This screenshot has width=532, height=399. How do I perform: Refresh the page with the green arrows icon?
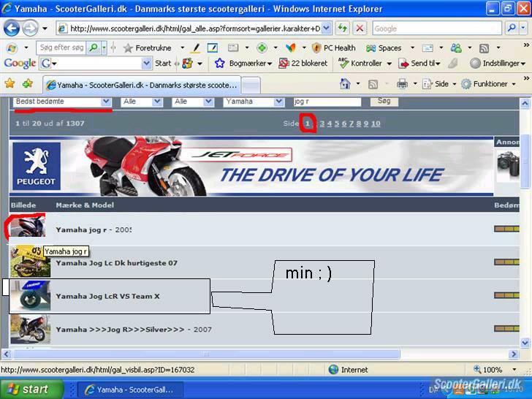tap(342, 28)
